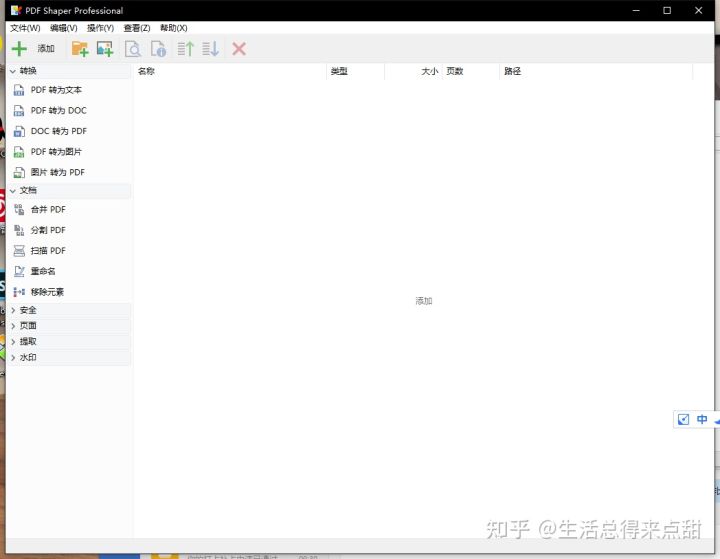
Task: Click the PDF 转为 DOC icon
Action: [x=19, y=111]
